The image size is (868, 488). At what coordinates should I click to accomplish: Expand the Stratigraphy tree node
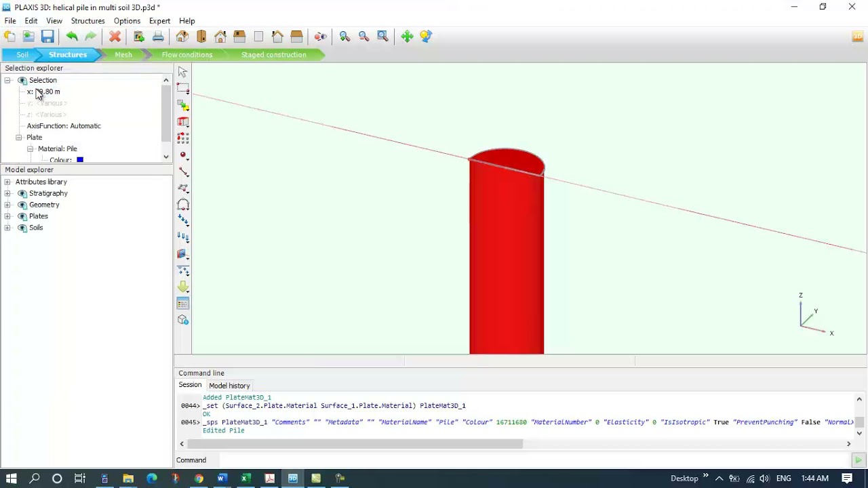(x=7, y=193)
